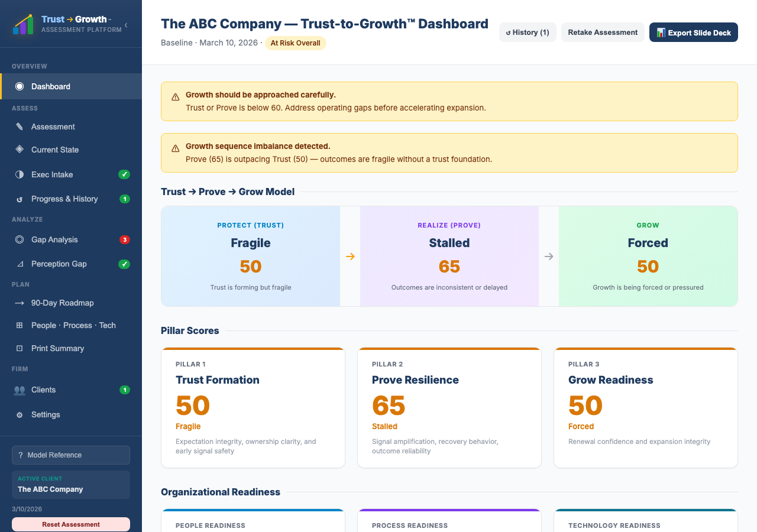Open Progress & History via its refresh icon
The image size is (757, 532).
pyautogui.click(x=20, y=199)
